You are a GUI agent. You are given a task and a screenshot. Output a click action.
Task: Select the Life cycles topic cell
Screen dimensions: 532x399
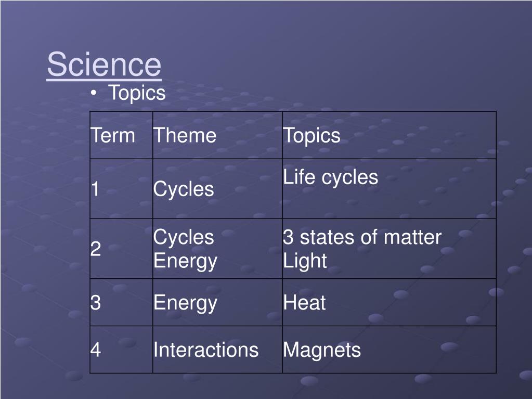pos(390,189)
